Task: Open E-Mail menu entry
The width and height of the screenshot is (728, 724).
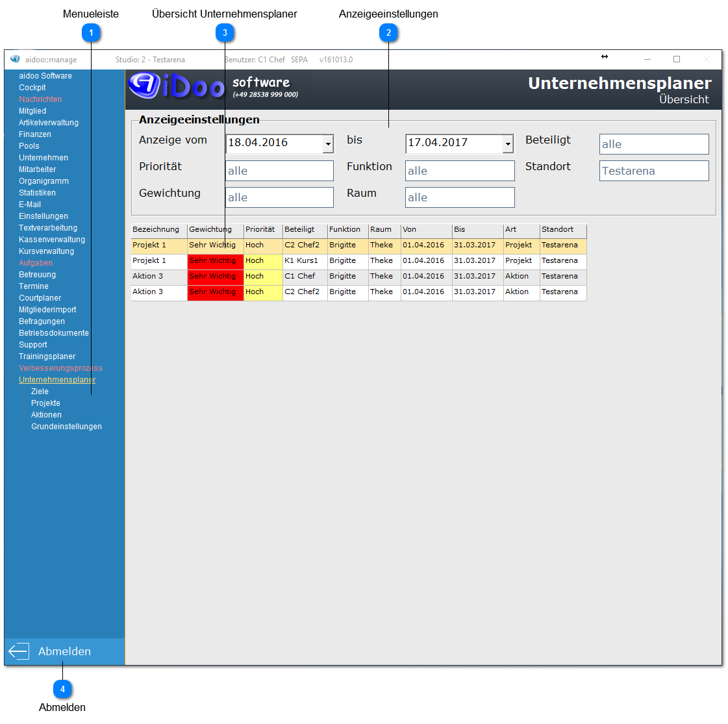Action: 30,204
